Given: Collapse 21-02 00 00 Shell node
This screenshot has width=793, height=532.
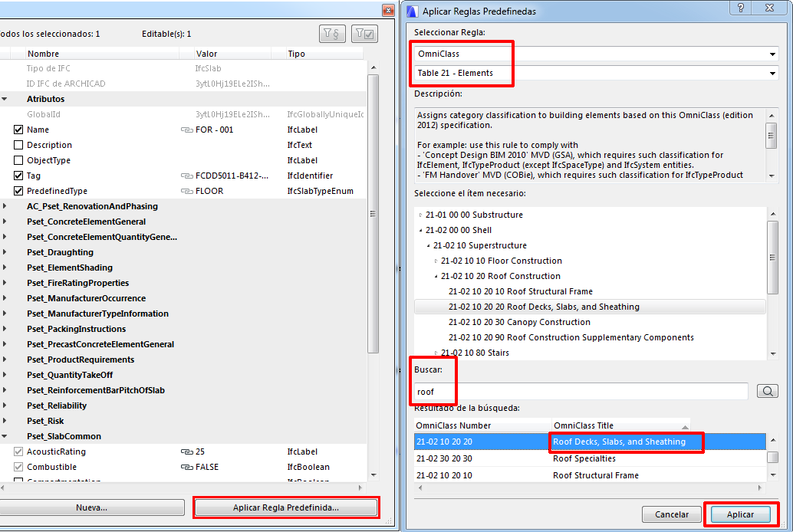Looking at the screenshot, I should (420, 230).
